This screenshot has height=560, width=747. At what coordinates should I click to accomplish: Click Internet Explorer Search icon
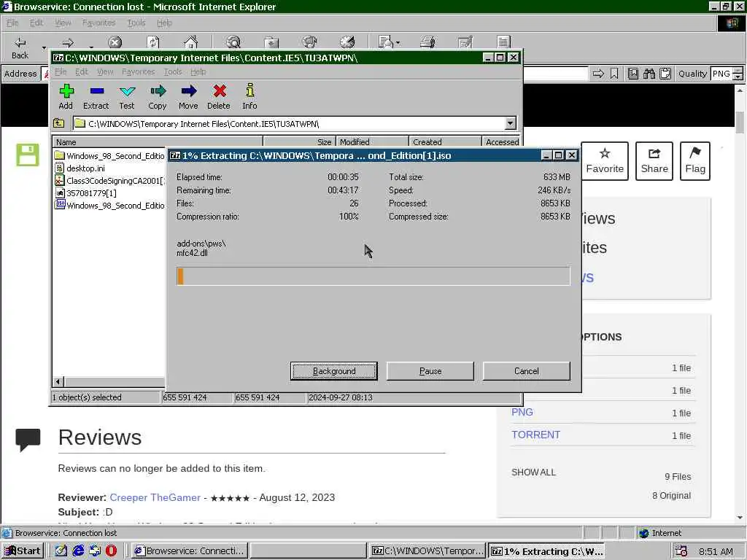pos(233,43)
